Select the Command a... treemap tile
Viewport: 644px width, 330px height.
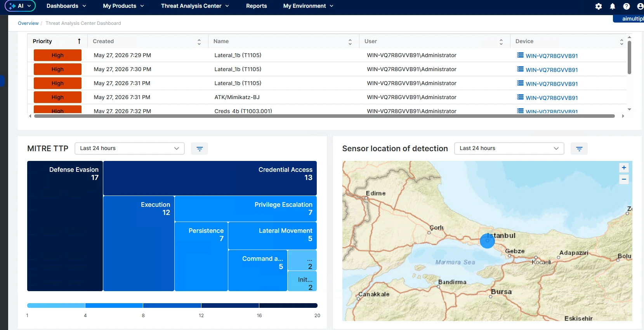(x=258, y=271)
